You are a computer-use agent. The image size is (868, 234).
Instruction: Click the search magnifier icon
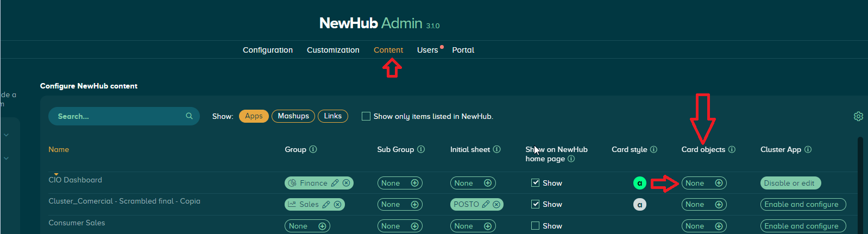coord(189,116)
